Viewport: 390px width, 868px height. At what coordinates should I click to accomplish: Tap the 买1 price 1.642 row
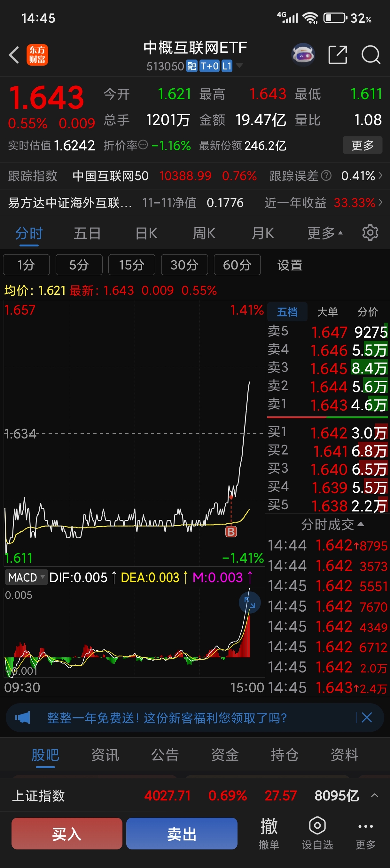click(327, 433)
